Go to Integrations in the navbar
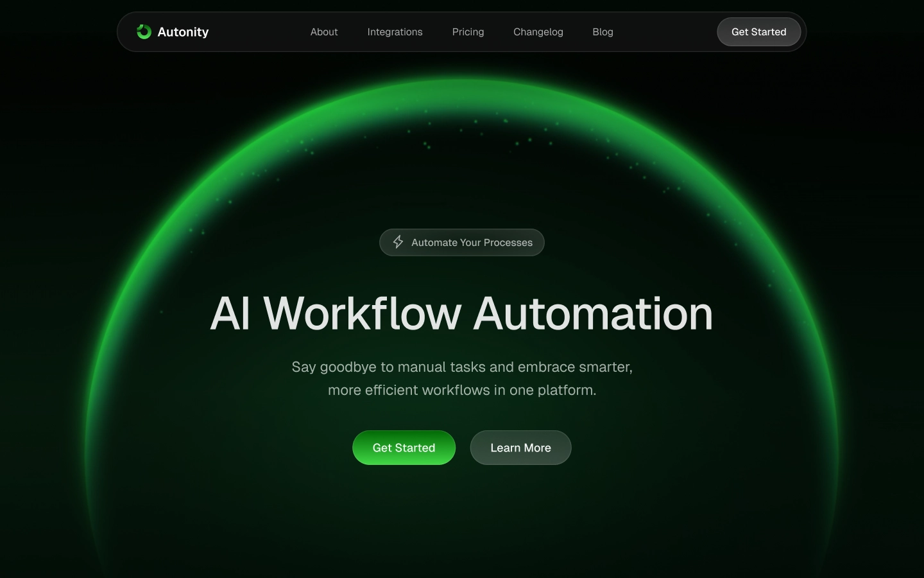 click(395, 32)
